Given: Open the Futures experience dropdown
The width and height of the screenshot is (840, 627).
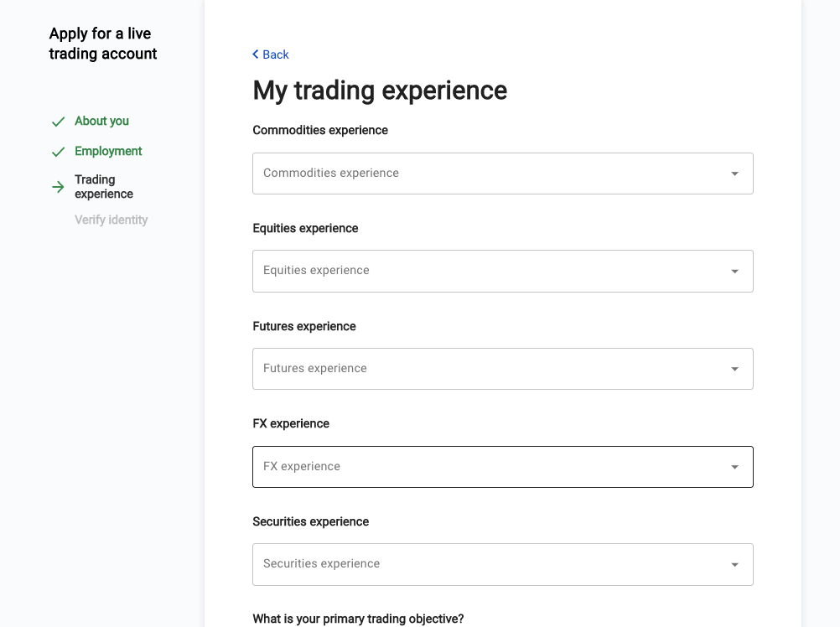Looking at the screenshot, I should (x=502, y=369).
